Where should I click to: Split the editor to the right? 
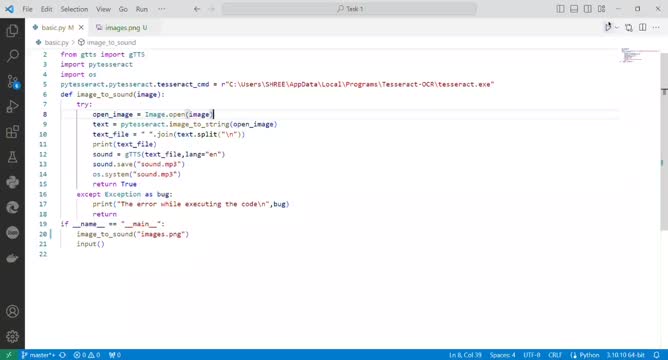click(x=642, y=27)
